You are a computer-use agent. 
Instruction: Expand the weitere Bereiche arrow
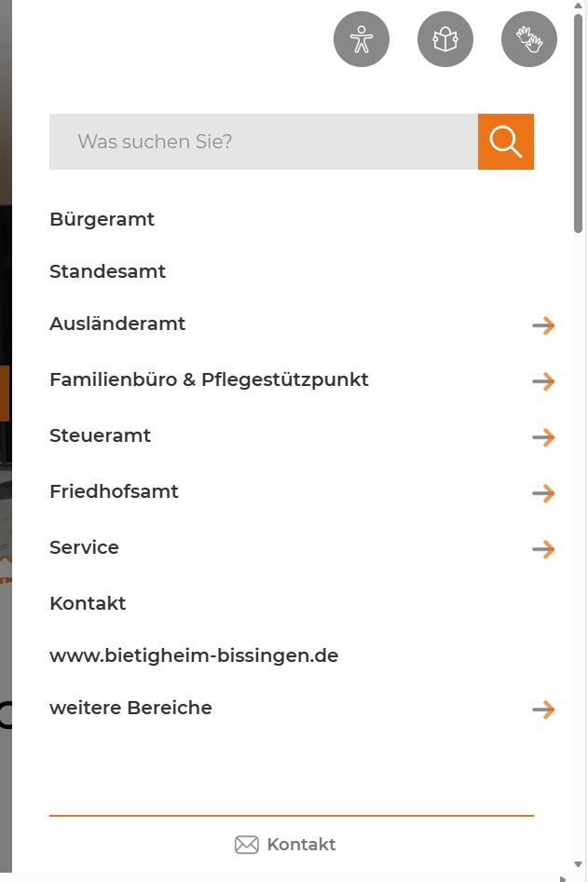(543, 710)
